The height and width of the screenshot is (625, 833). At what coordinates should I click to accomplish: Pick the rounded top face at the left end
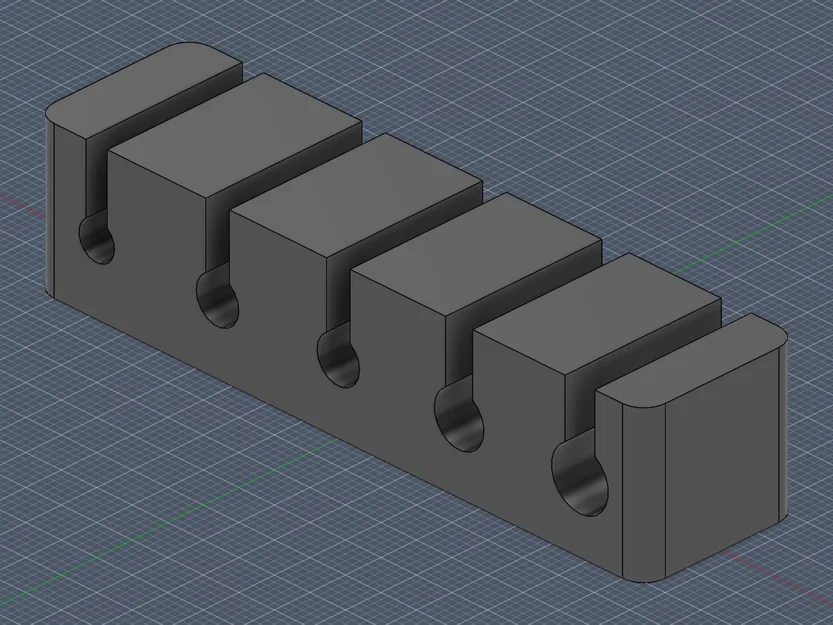click(x=144, y=91)
